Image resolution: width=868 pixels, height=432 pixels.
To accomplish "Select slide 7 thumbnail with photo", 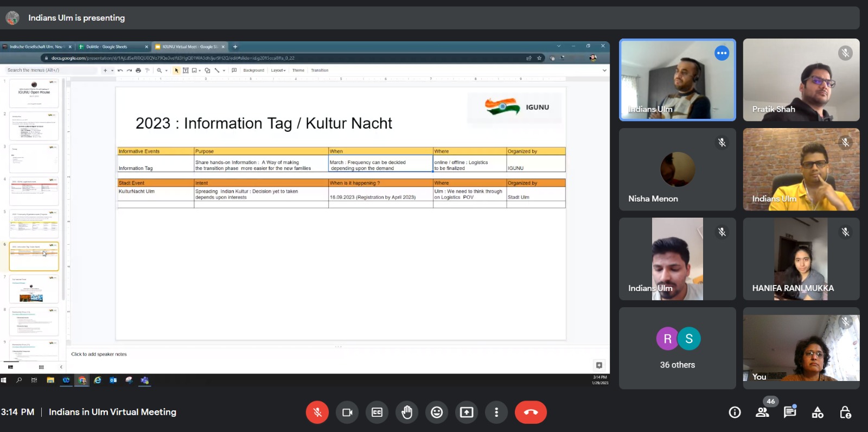I will point(34,289).
